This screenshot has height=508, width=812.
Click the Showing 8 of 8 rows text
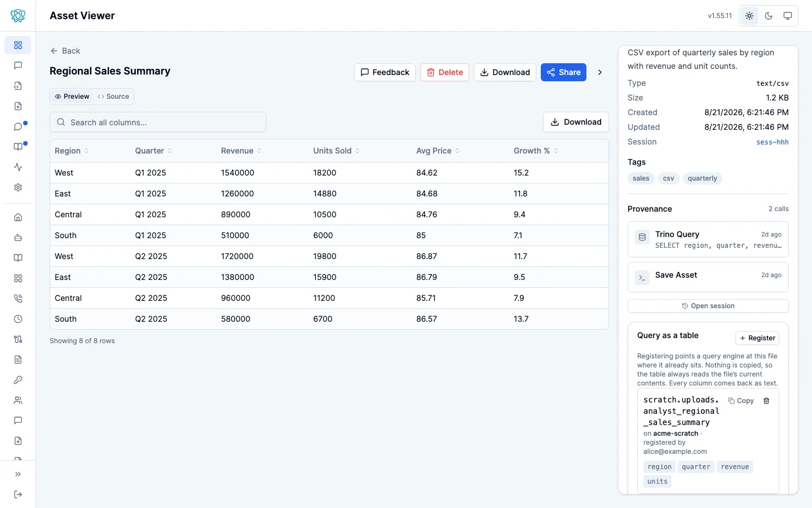click(x=82, y=341)
